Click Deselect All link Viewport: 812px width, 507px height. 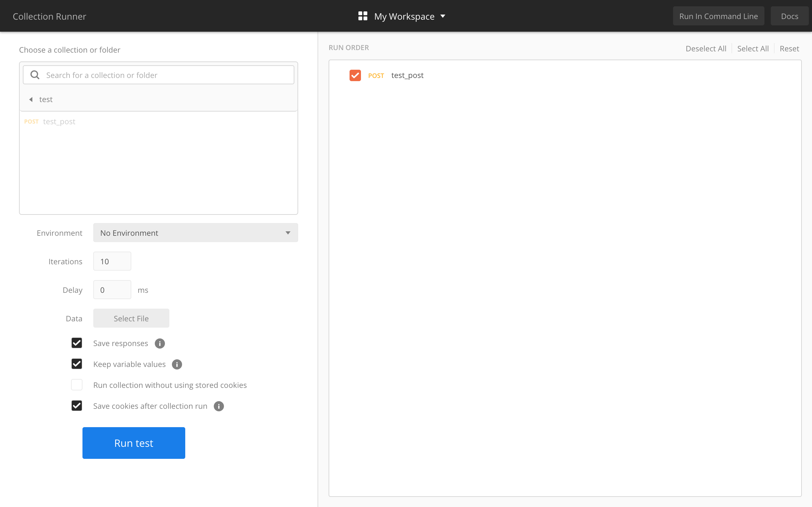706,48
